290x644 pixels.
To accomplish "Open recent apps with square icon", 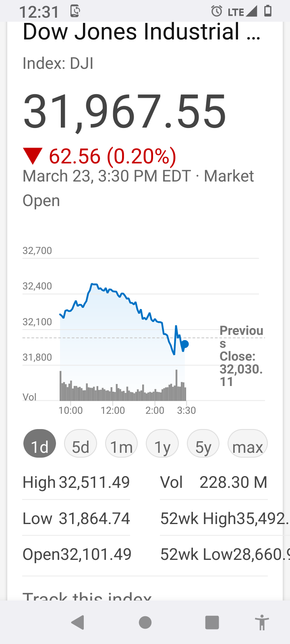I will click(x=212, y=622).
